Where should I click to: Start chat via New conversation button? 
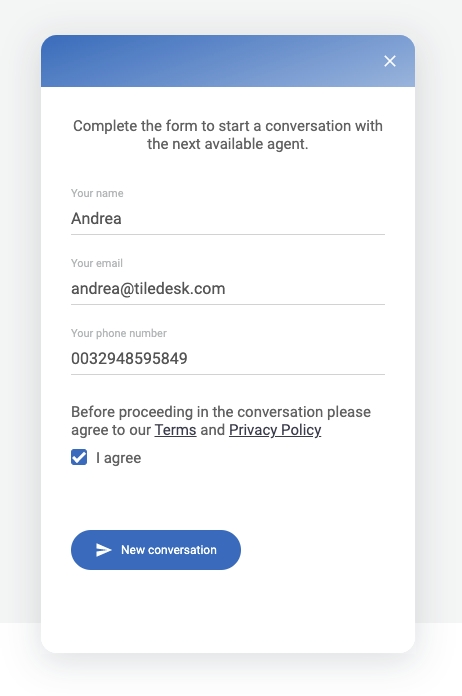[156, 550]
